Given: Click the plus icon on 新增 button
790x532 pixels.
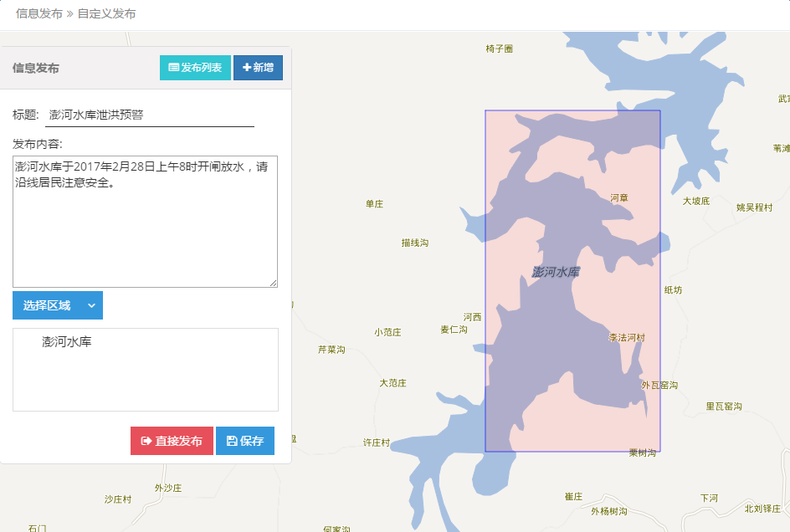Looking at the screenshot, I should point(247,68).
